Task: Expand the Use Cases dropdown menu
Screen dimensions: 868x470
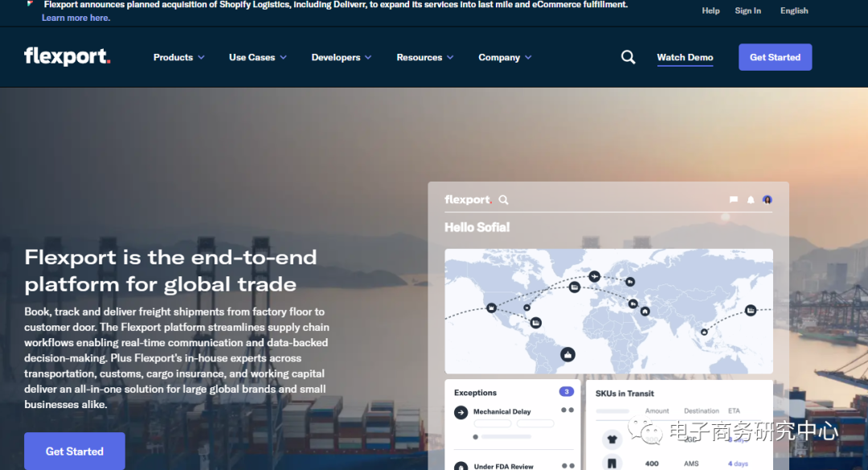Action: pyautogui.click(x=257, y=58)
